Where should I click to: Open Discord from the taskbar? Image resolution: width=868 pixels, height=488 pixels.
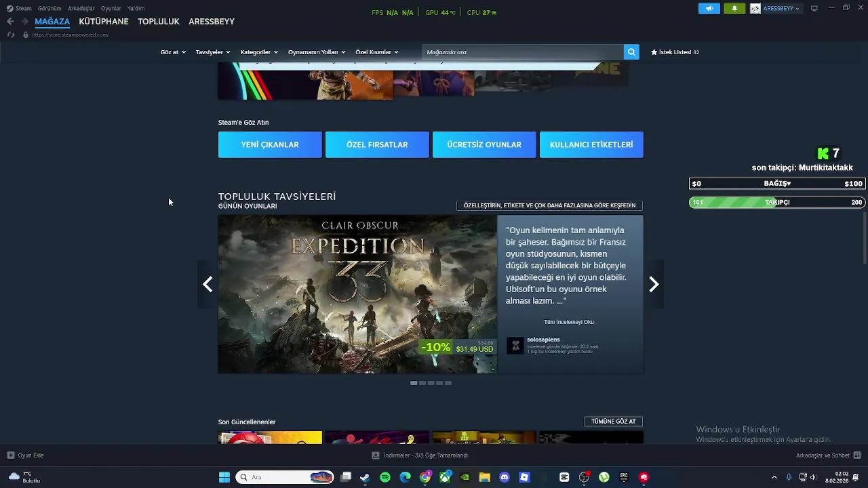(x=505, y=477)
